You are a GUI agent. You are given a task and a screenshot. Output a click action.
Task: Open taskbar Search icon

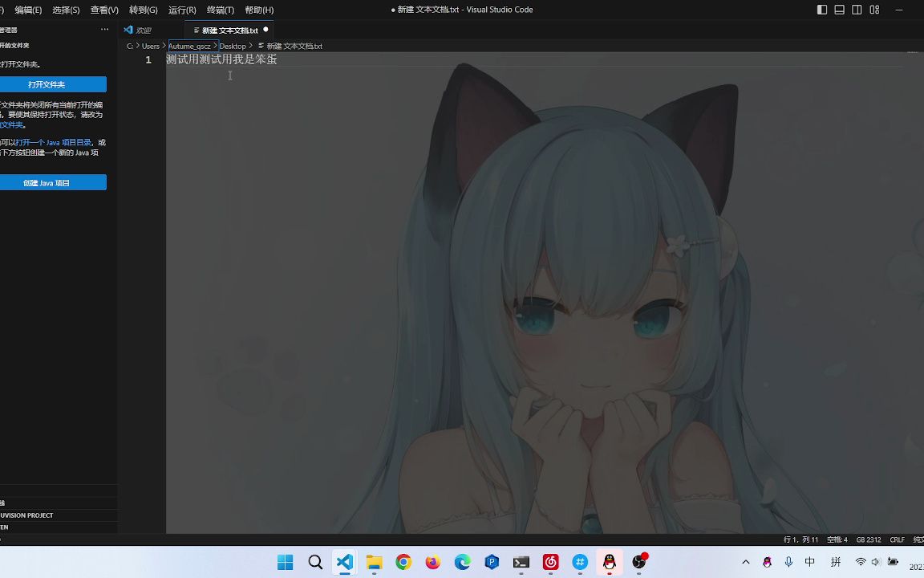315,562
